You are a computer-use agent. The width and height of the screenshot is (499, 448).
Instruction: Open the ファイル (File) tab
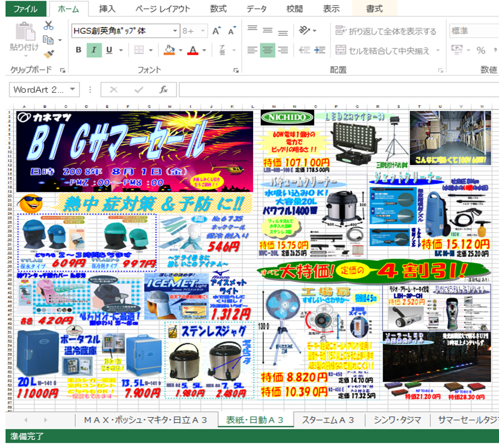[26, 8]
